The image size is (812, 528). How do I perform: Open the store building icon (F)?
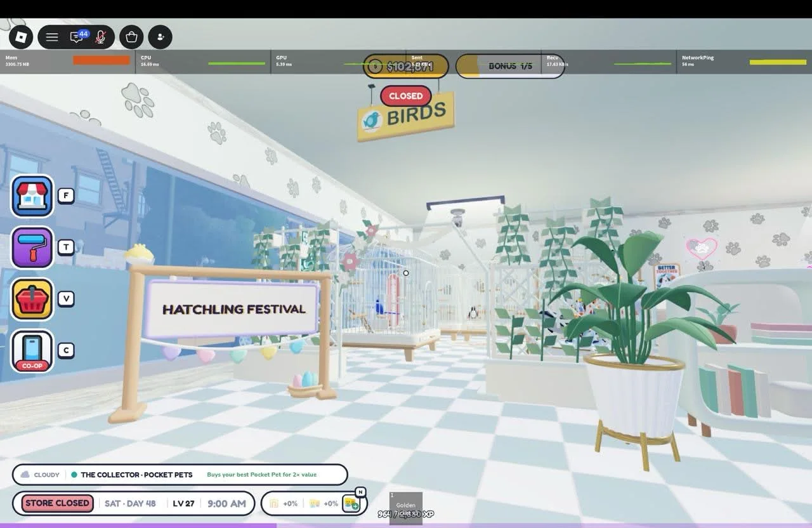point(32,195)
